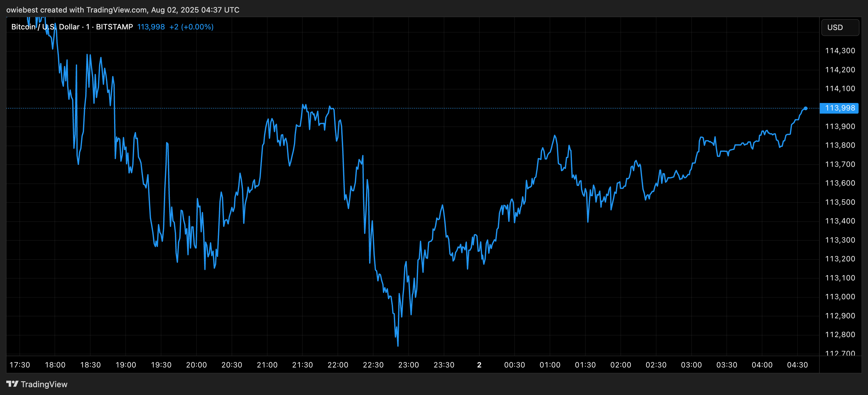This screenshot has height=395, width=868.
Task: Click the 02:00 time axis label
Action: [621, 365]
